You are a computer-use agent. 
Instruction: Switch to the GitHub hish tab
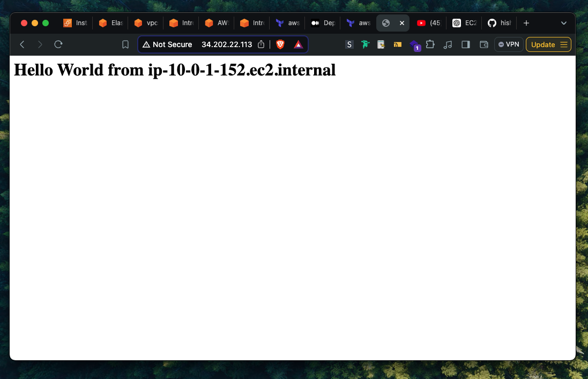[500, 23]
